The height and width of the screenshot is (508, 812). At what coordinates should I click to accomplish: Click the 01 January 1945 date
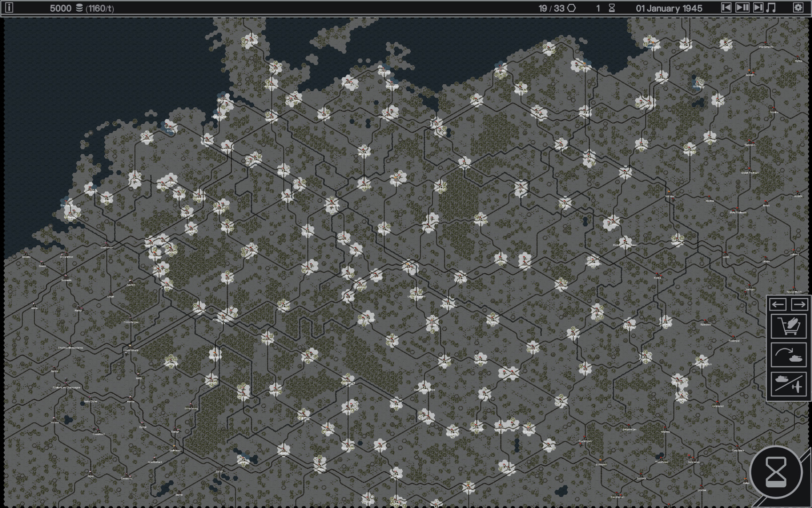point(669,8)
